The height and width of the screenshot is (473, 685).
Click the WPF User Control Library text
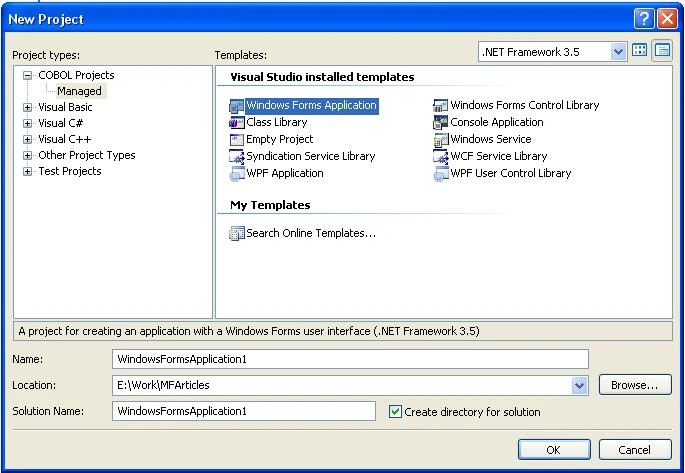coord(511,173)
